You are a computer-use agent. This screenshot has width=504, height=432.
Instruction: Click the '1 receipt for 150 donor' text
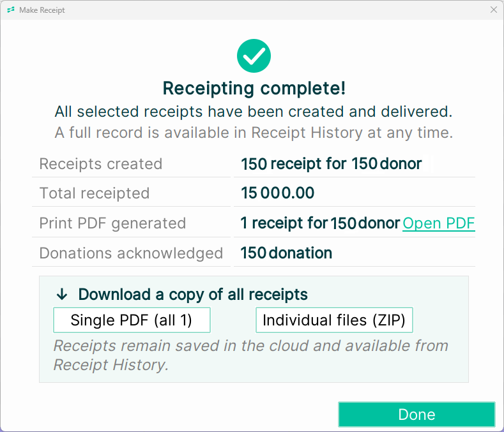point(320,223)
